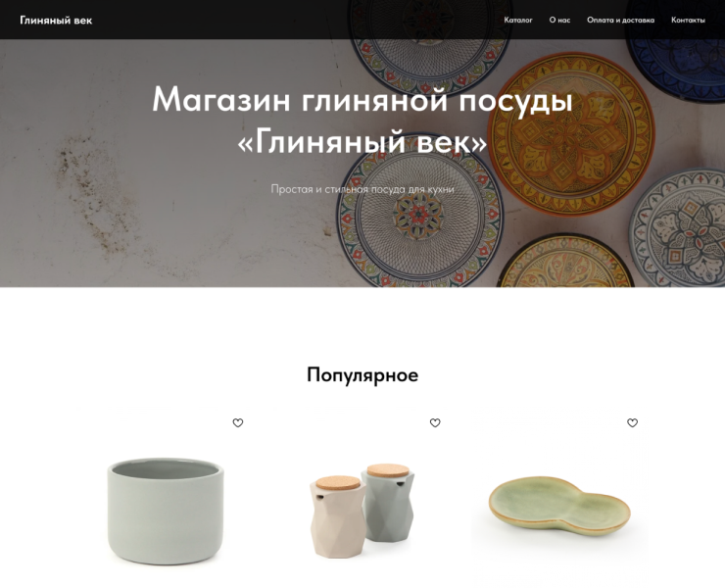This screenshot has width=725, height=588.
Task: Open the grey ceramic cup product image
Action: click(166, 512)
